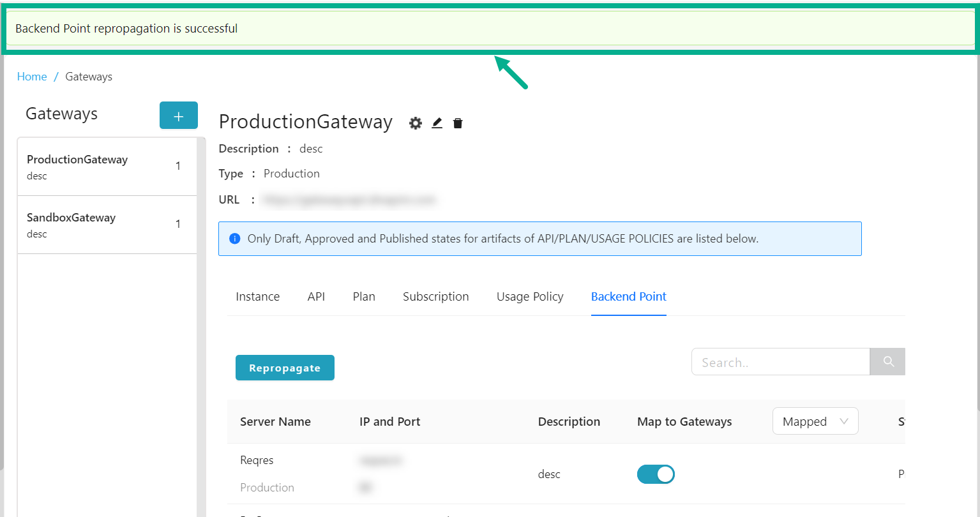The height and width of the screenshot is (517, 980).
Task: Switch to the Instance tab
Action: (257, 296)
